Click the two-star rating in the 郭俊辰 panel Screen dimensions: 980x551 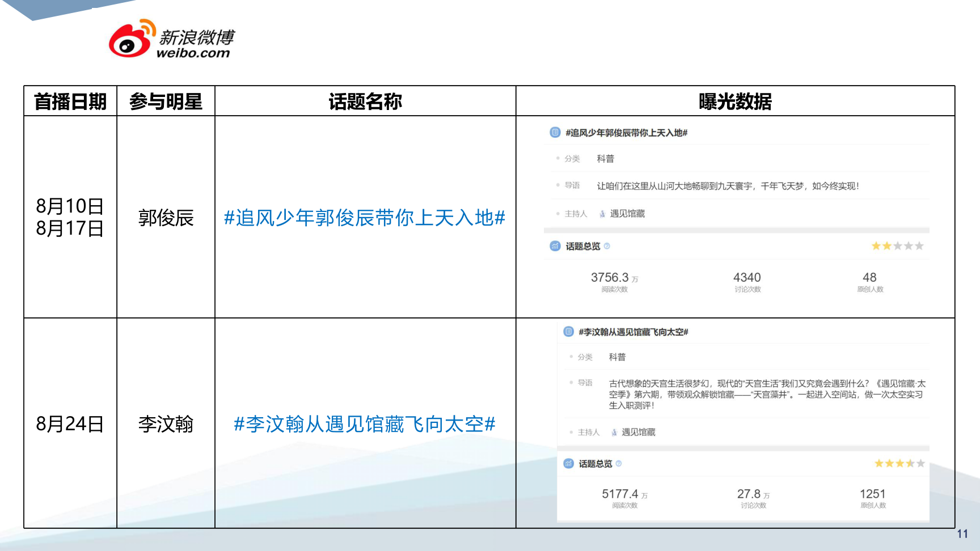[x=898, y=246]
